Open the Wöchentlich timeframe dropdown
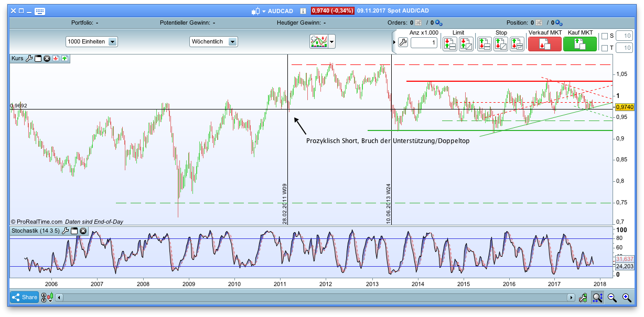Screen dimensions: 644x317 click(233, 41)
